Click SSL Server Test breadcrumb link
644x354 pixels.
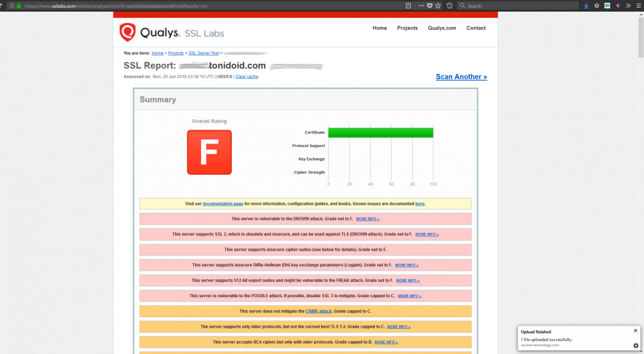point(204,53)
